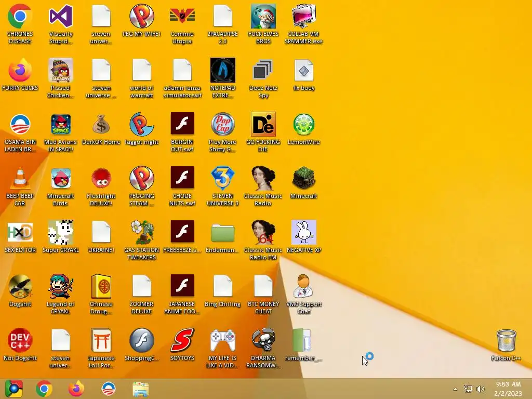This screenshot has width=532, height=399.
Task: Open the Obama logo taskbar app
Action: click(x=109, y=389)
